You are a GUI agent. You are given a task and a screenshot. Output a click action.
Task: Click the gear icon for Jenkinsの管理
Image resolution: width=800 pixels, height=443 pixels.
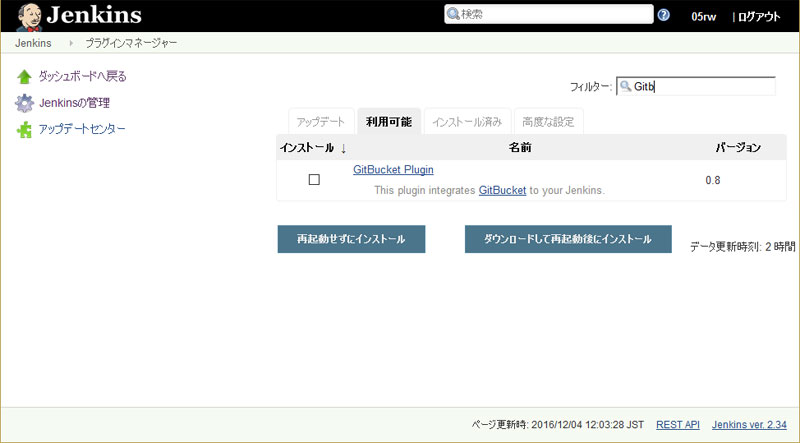pyautogui.click(x=24, y=103)
